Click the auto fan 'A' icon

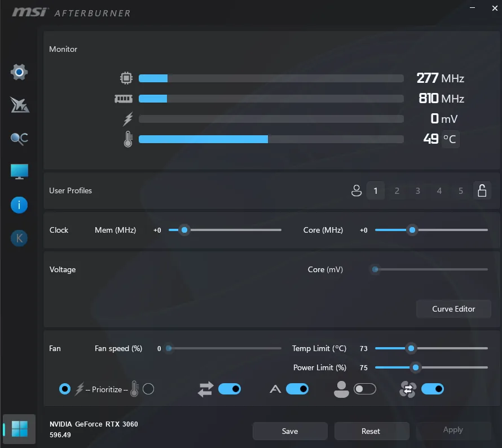point(275,389)
